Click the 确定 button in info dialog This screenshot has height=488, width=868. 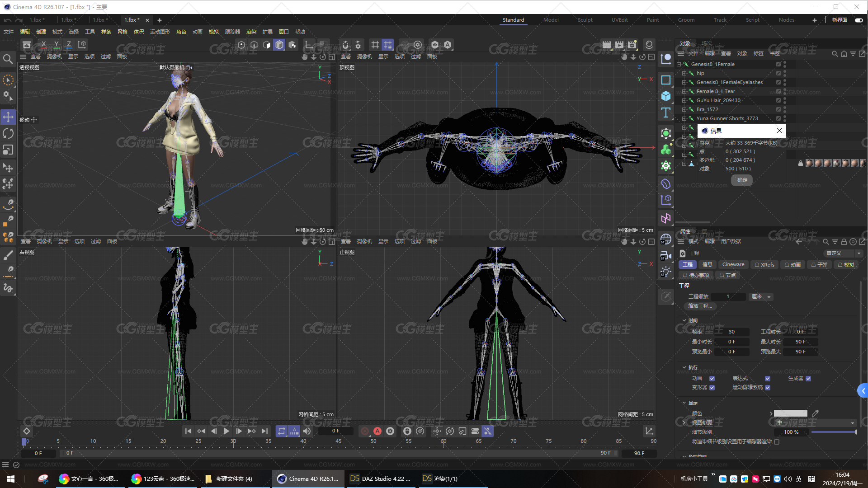click(742, 180)
